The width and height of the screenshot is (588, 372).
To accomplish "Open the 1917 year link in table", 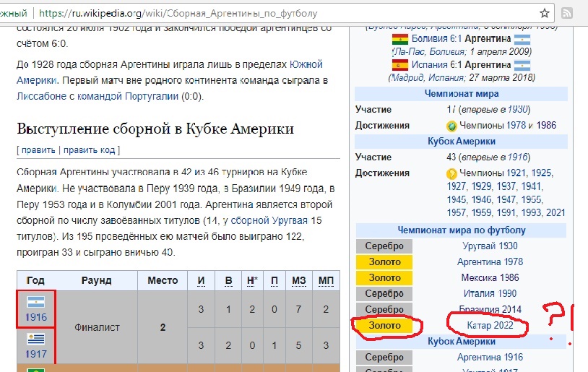I will tap(36, 354).
